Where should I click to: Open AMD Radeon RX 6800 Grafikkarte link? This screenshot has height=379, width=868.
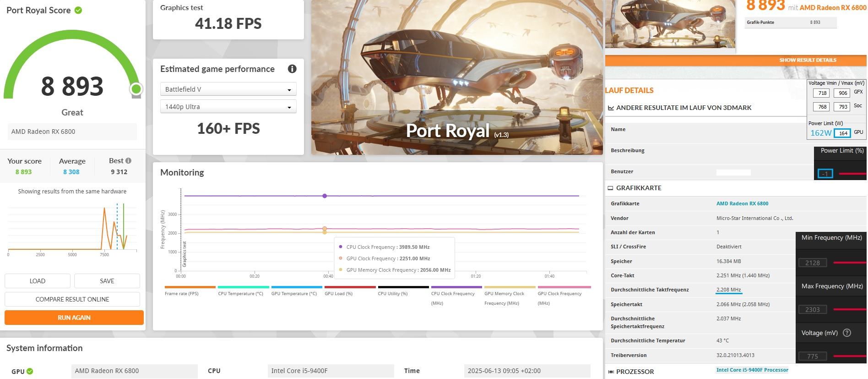pos(742,203)
